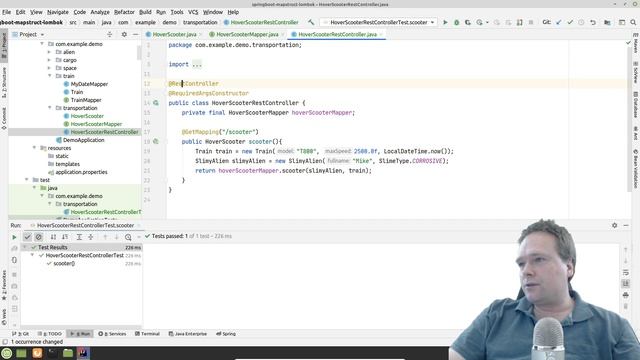This screenshot has height=360, width=640.
Task: Open the terminal from the taskbar
Action: pos(52,353)
